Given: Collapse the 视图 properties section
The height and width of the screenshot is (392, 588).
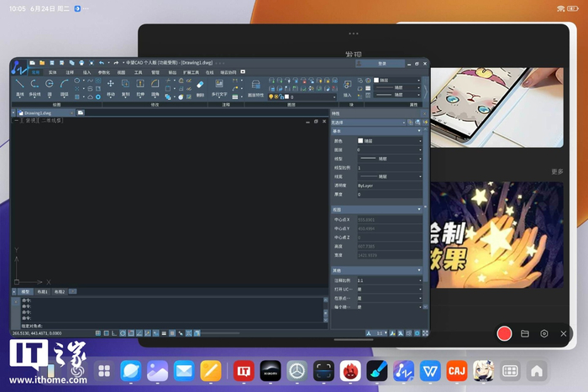Looking at the screenshot, I should pos(420,210).
